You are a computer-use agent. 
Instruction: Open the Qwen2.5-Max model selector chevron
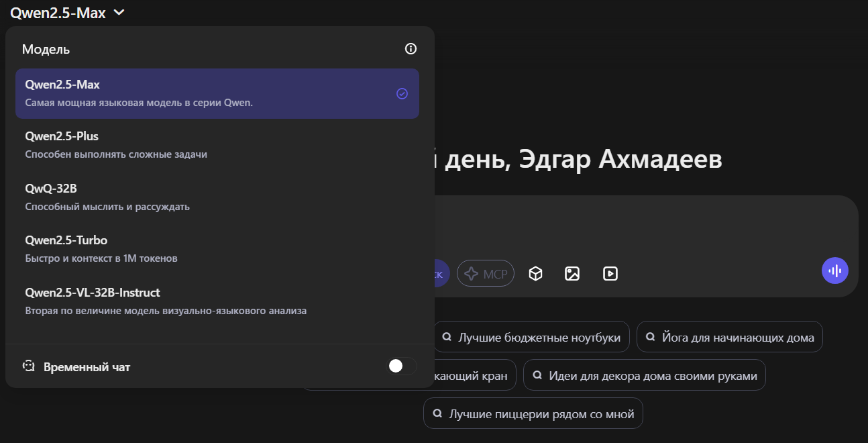119,12
